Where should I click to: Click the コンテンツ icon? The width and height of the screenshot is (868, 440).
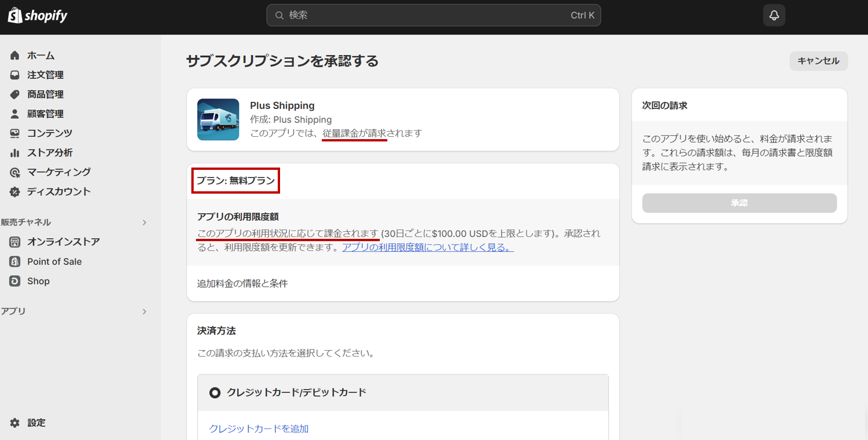15,133
